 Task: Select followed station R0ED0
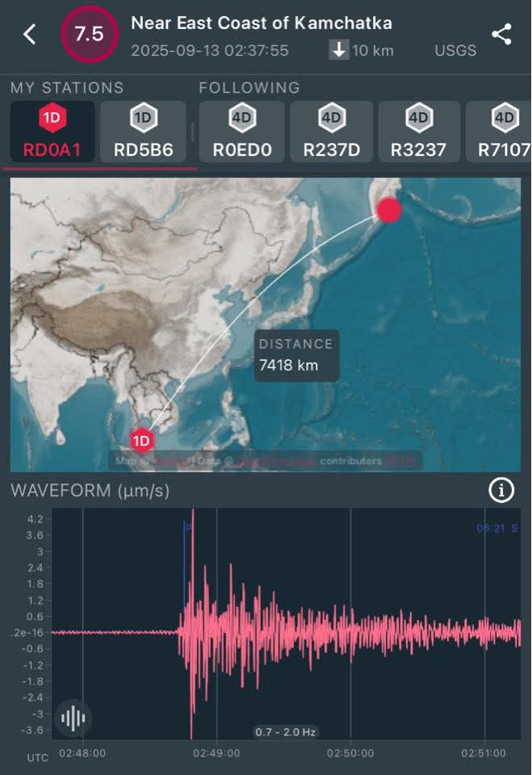(241, 132)
